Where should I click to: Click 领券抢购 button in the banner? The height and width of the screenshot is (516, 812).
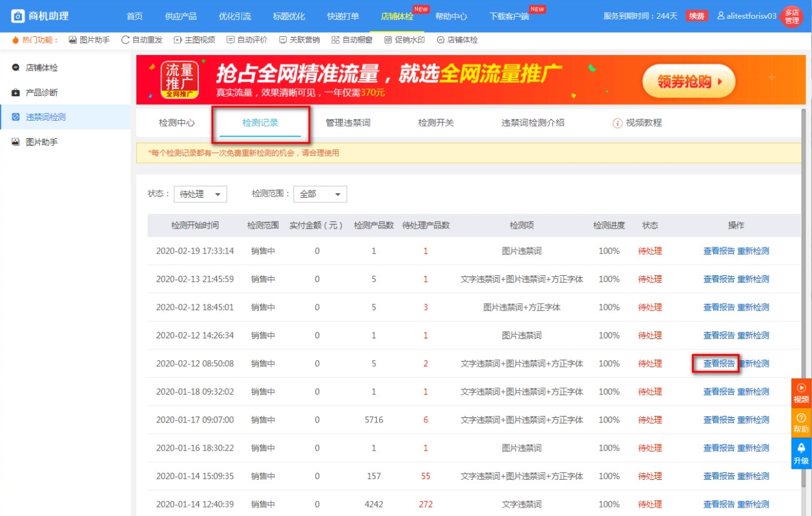(688, 81)
